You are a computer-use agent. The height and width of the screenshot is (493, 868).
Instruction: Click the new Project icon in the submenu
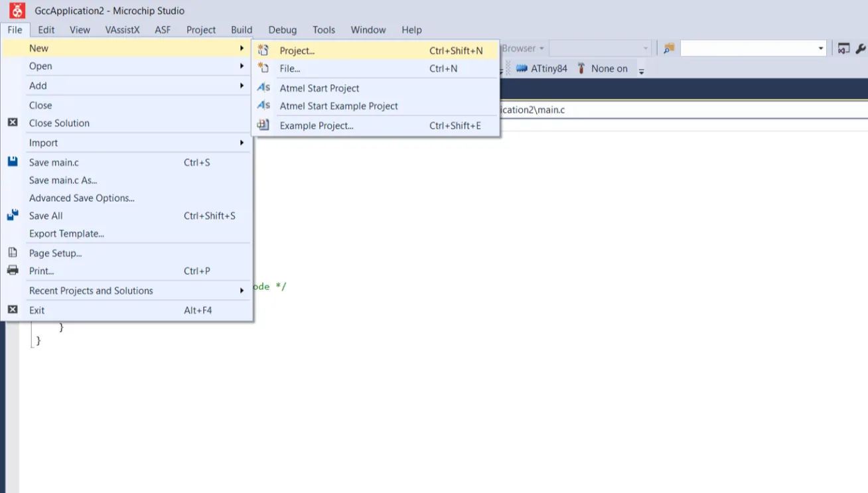click(x=263, y=50)
